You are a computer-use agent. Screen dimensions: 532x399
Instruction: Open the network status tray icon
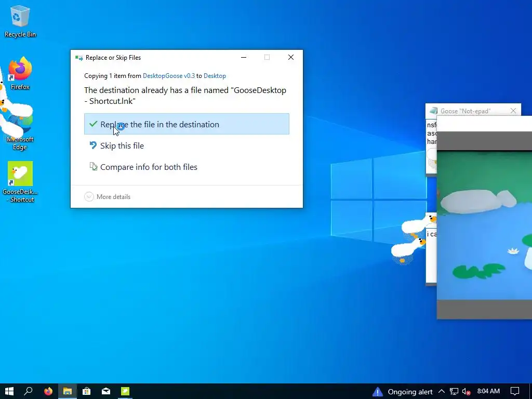pos(454,392)
